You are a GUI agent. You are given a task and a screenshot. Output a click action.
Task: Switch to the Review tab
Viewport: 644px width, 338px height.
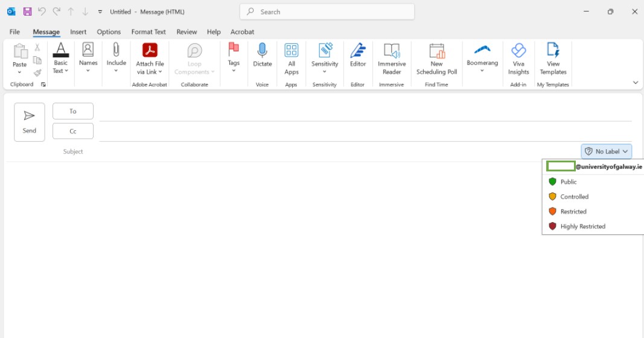coord(187,31)
